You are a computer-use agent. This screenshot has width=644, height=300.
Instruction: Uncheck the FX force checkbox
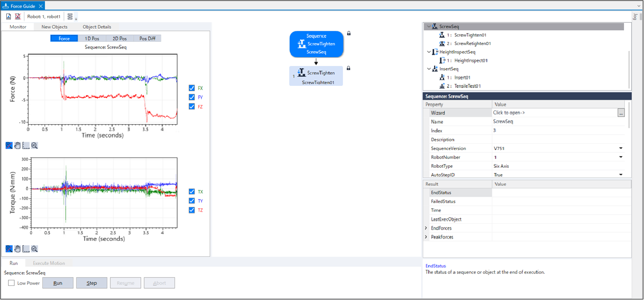point(191,88)
